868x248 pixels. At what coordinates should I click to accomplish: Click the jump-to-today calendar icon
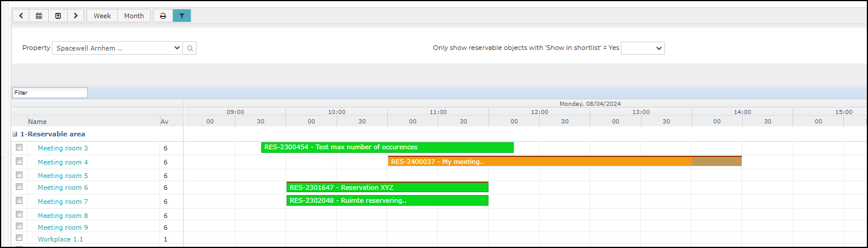point(58,16)
